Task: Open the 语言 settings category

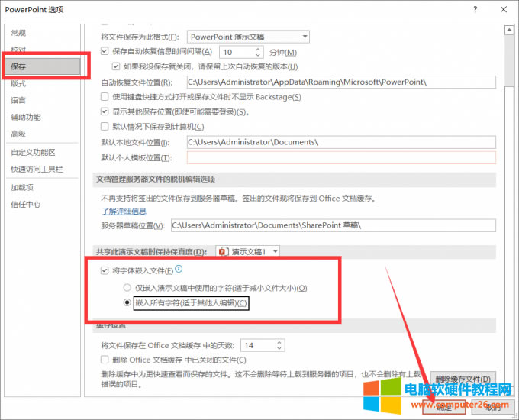Action: tap(43, 100)
